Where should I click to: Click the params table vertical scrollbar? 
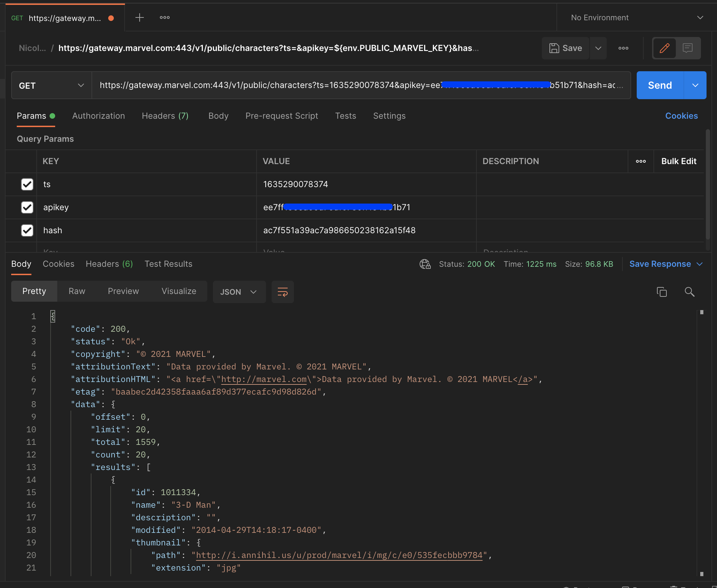pos(708,185)
